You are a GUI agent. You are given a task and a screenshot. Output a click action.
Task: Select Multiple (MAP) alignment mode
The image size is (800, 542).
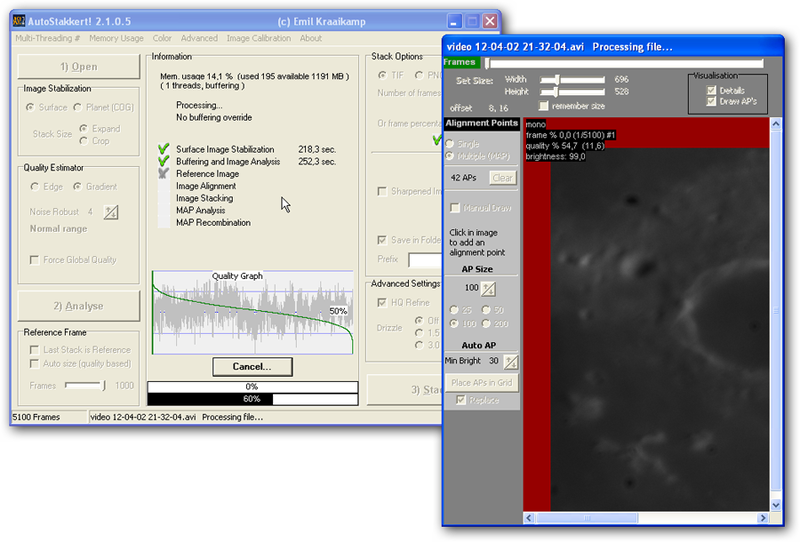[451, 156]
